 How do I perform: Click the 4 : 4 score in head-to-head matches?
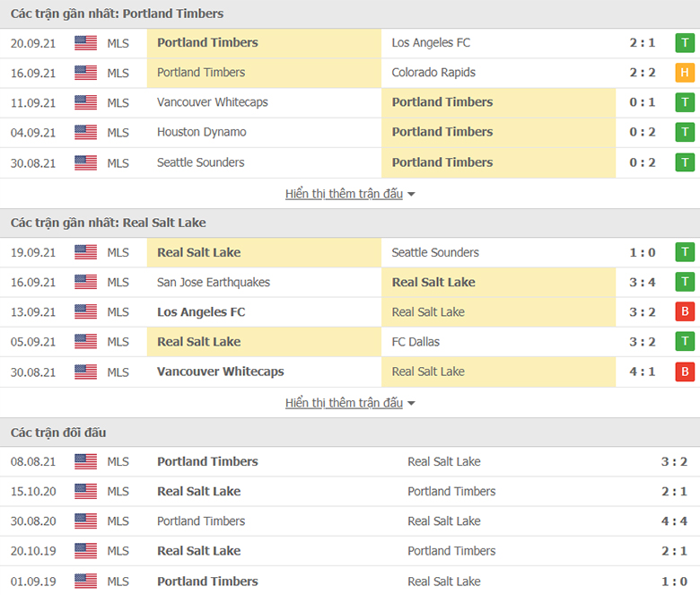(674, 521)
